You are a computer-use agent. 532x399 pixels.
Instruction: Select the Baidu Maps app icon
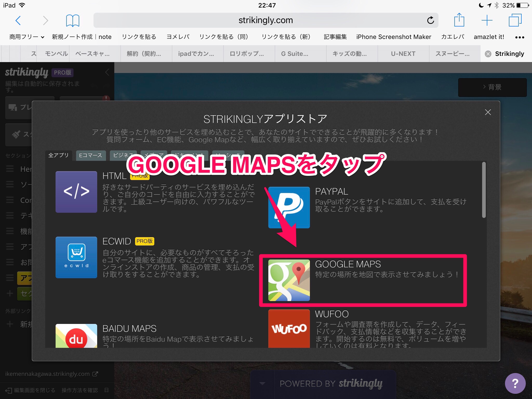[x=76, y=336]
